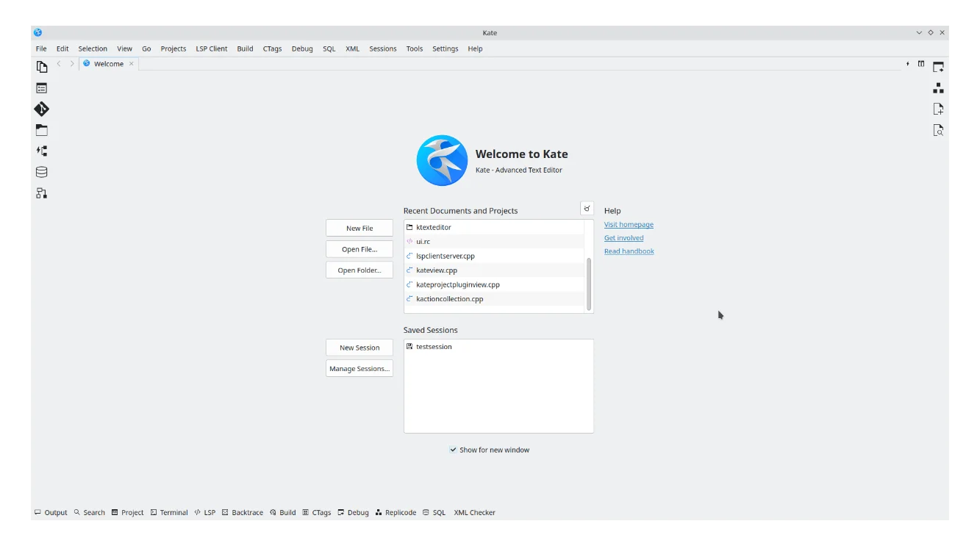This screenshot has width=980, height=557.
Task: Open the SQL database sidebar icon
Action: (42, 172)
